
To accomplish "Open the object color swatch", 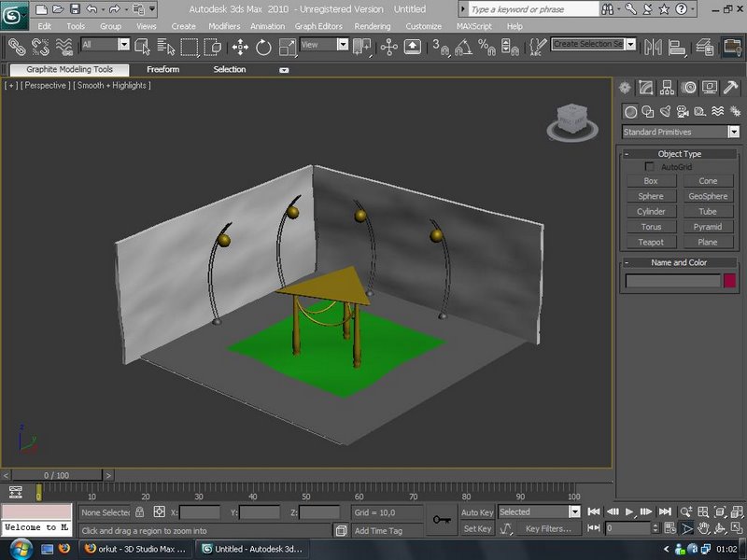I will 729,281.
